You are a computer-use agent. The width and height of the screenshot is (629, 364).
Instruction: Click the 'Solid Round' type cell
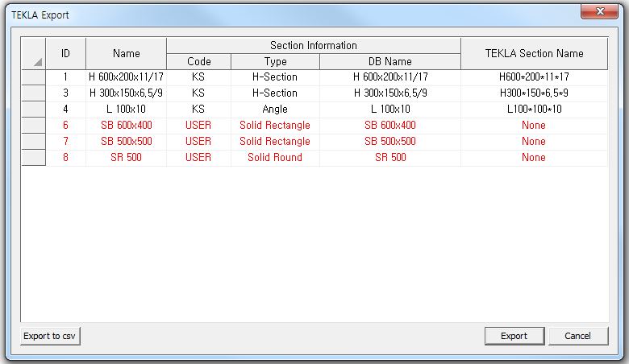(x=275, y=157)
